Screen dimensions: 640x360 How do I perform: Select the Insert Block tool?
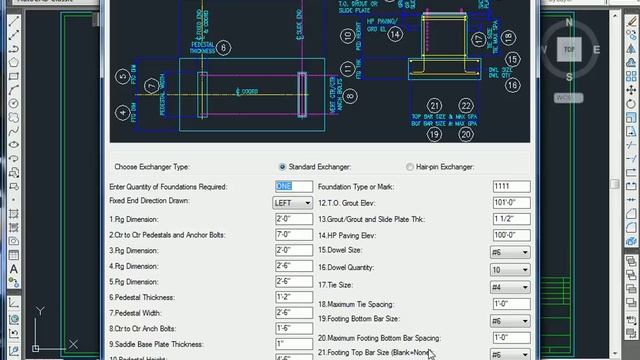[x=13, y=172]
